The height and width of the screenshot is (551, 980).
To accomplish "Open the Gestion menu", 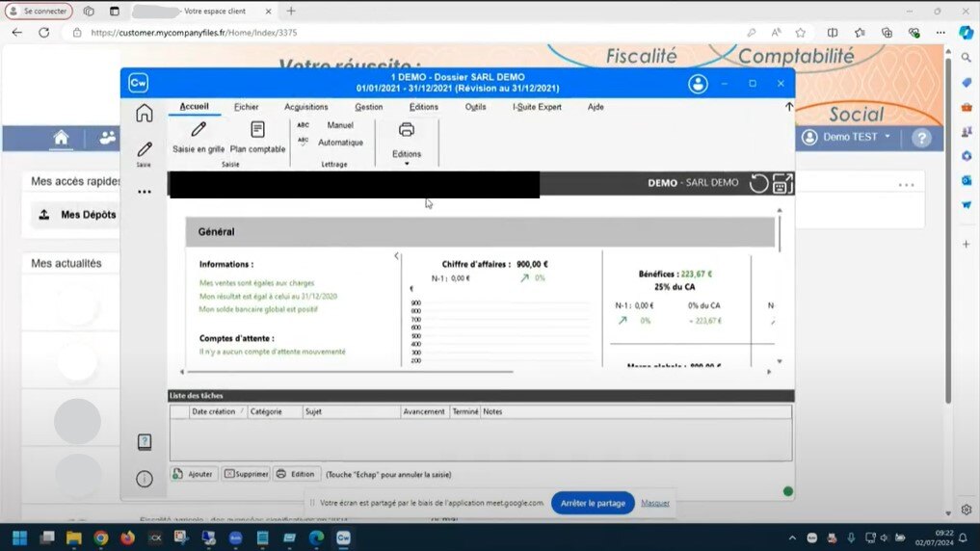I will (368, 107).
